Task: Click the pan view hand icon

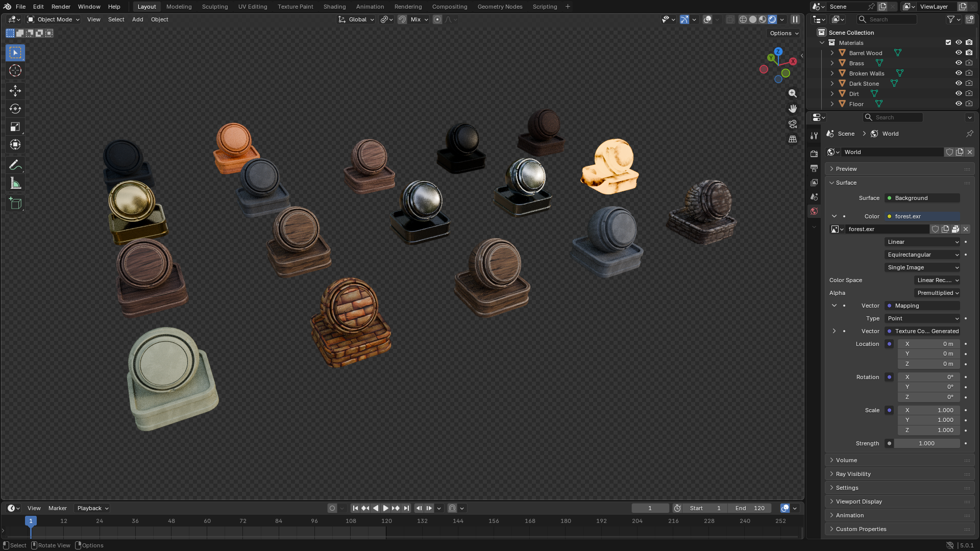Action: 793,109
